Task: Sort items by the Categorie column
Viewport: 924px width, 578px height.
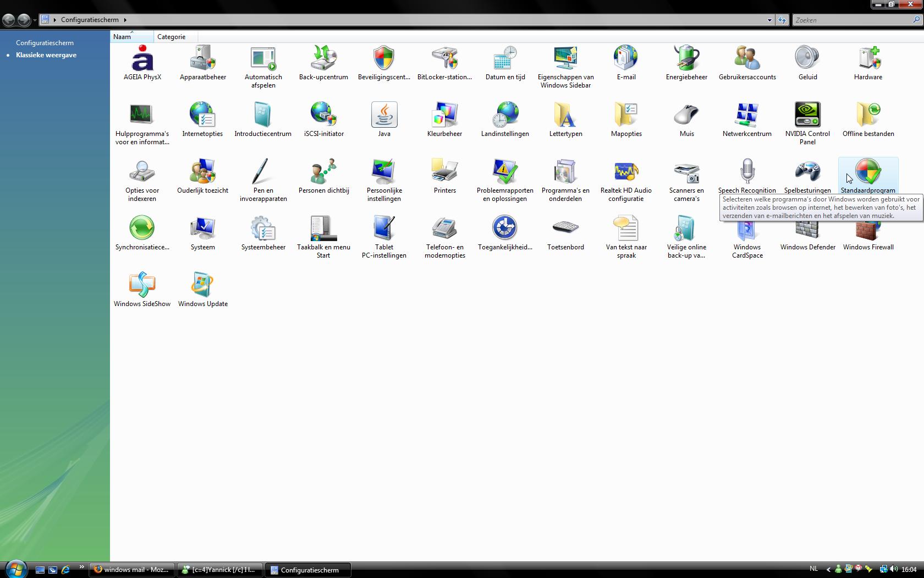Action: pyautogui.click(x=175, y=37)
